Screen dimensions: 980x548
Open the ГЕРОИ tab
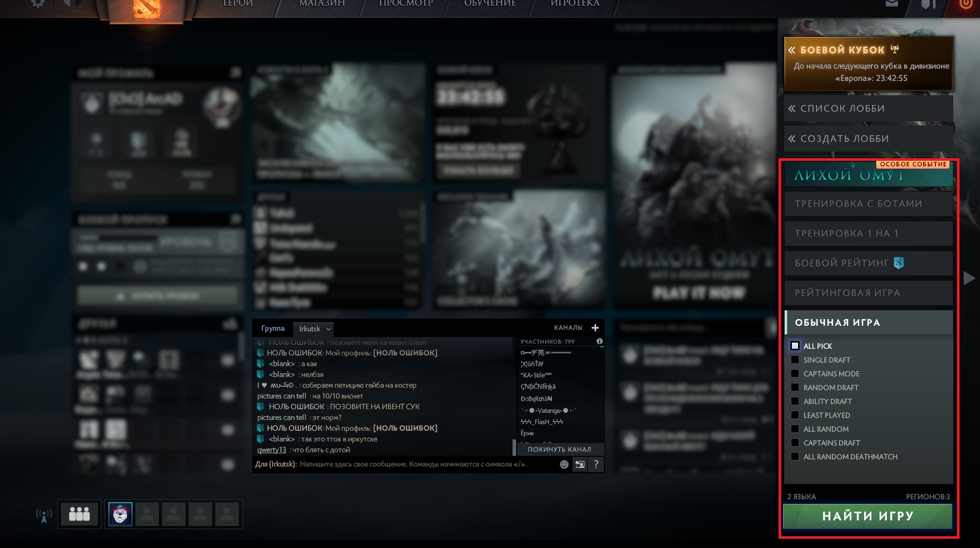(x=237, y=4)
